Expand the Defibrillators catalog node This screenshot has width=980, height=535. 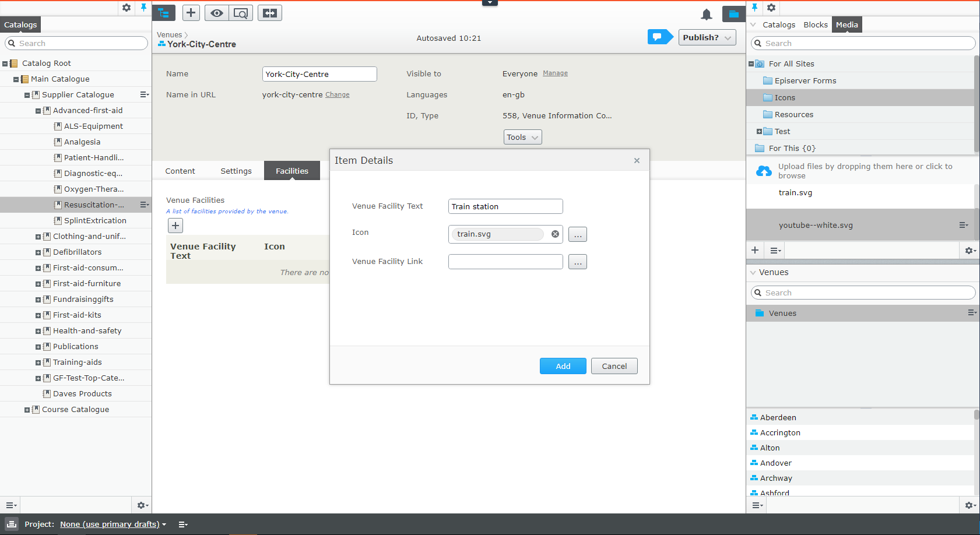[x=37, y=252]
